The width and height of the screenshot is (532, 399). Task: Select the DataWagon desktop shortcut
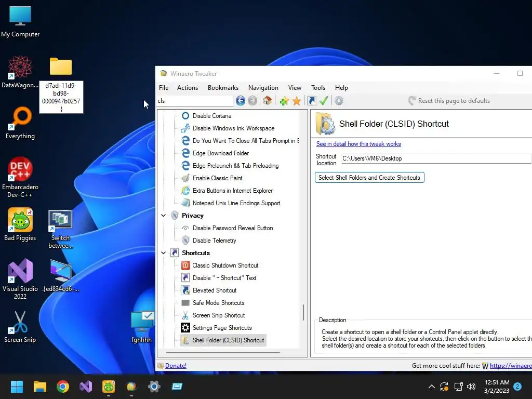tap(20, 72)
